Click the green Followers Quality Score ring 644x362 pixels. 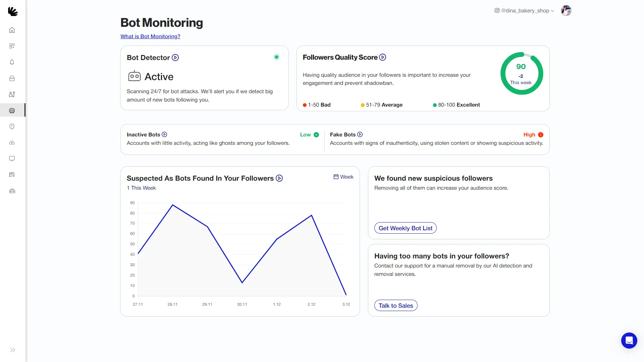[521, 73]
